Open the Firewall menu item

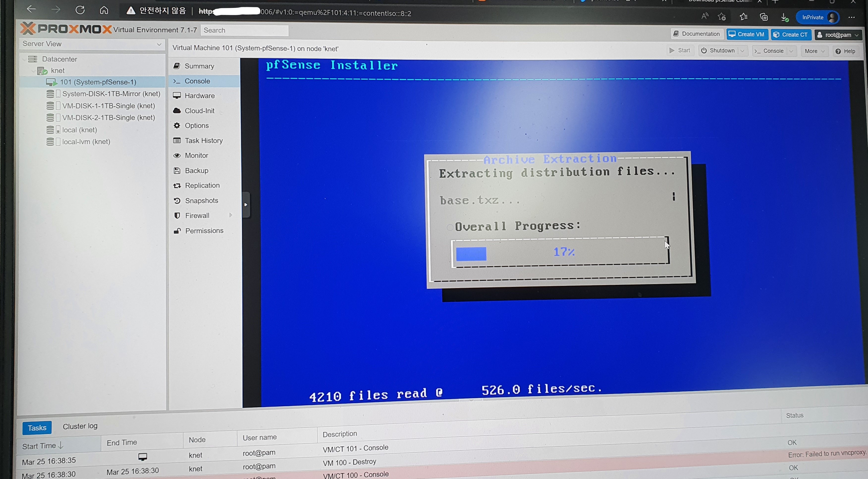pyautogui.click(x=197, y=216)
